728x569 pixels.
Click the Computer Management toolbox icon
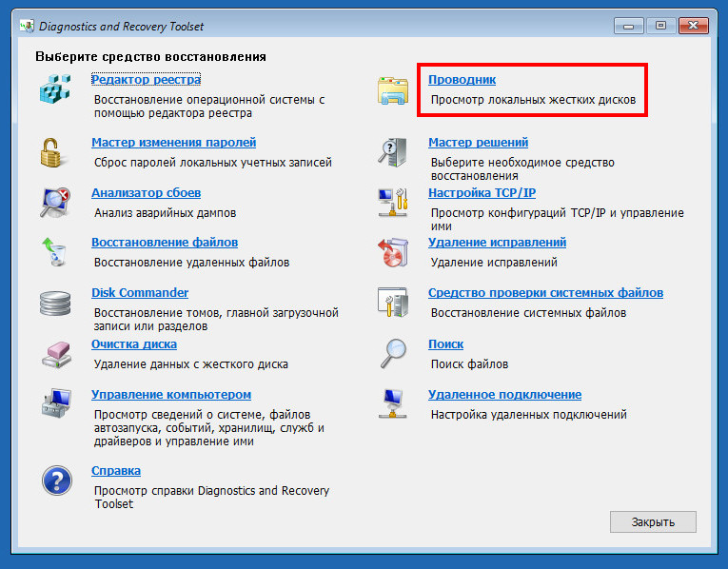point(56,403)
